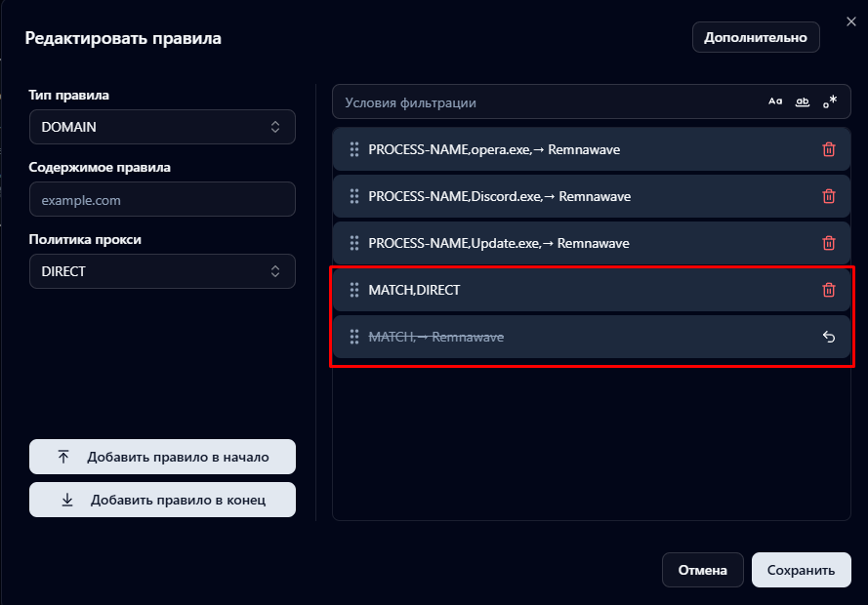Viewport: 868px width, 605px height.
Task: Click the Сохранить button
Action: (801, 570)
